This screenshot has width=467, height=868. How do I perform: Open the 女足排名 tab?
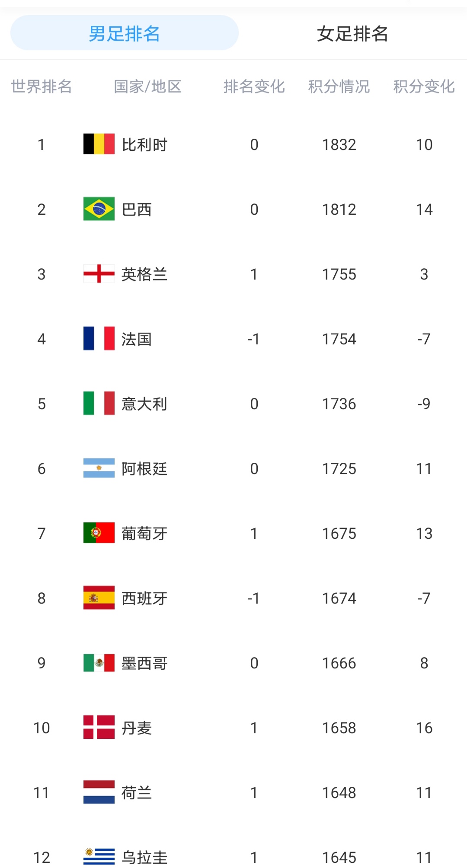352,33
